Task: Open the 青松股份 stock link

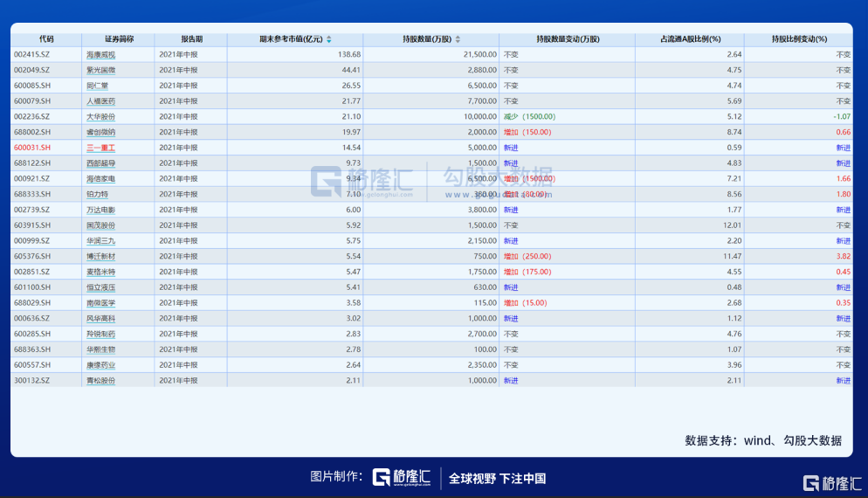Action: (100, 381)
